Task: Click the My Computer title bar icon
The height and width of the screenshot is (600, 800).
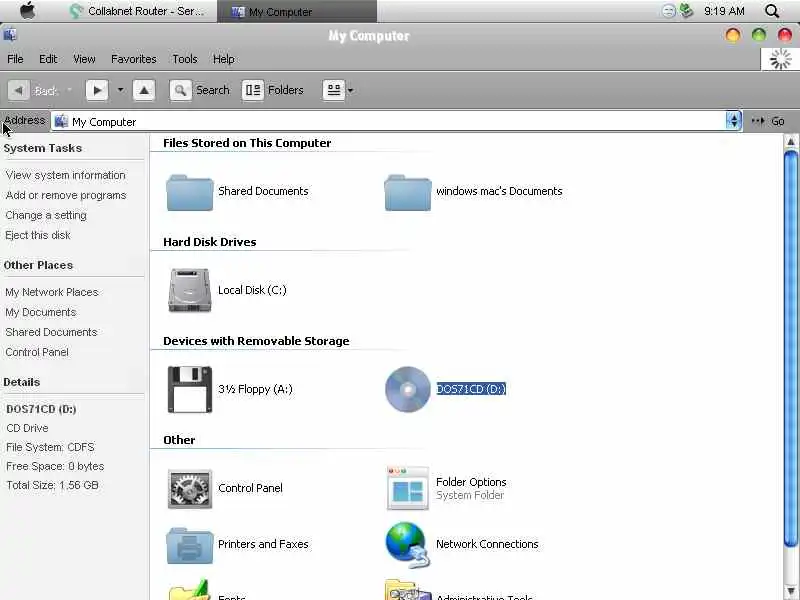Action: point(10,35)
